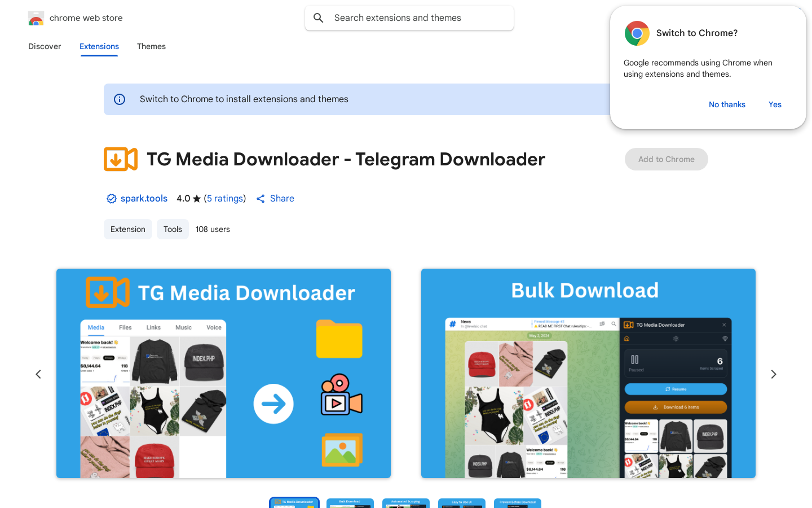The height and width of the screenshot is (508, 812).
Task: Click the Share icon
Action: click(x=261, y=199)
